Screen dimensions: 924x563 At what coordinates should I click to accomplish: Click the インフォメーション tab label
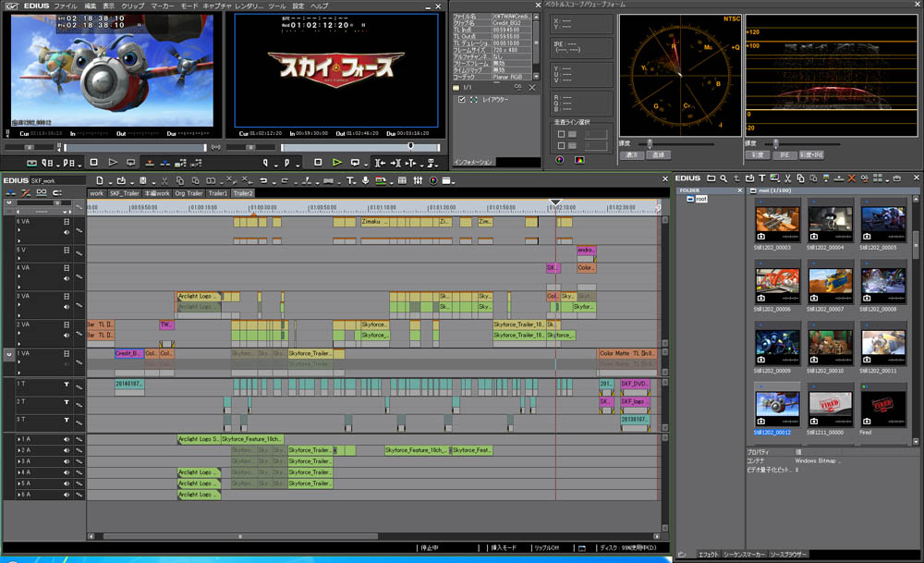click(473, 162)
